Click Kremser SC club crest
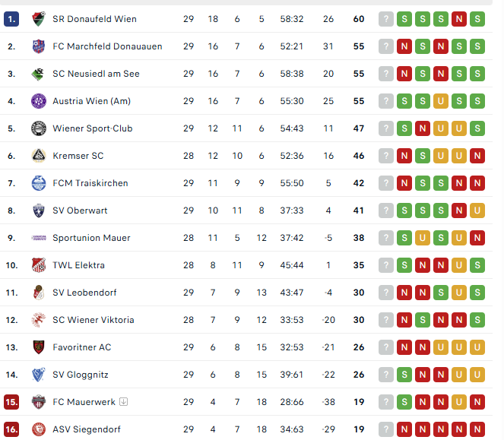This screenshot has height=440, width=504. click(x=38, y=156)
